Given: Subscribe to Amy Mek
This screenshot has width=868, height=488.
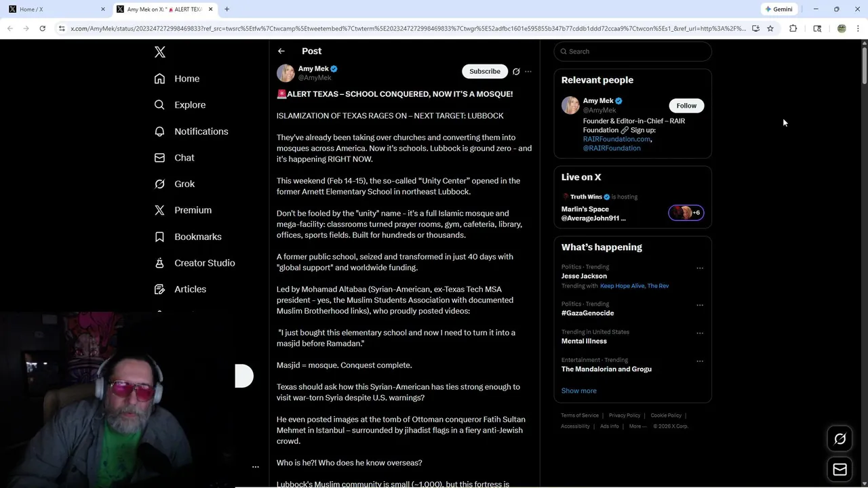Looking at the screenshot, I should click(x=485, y=71).
